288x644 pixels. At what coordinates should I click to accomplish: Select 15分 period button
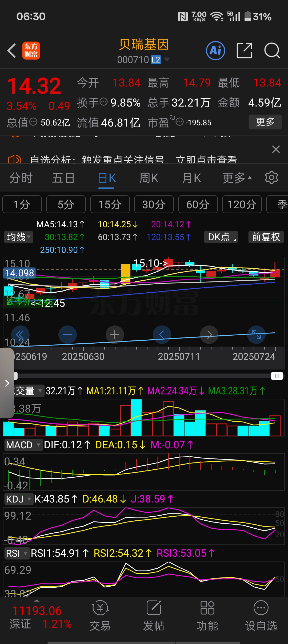tap(110, 204)
